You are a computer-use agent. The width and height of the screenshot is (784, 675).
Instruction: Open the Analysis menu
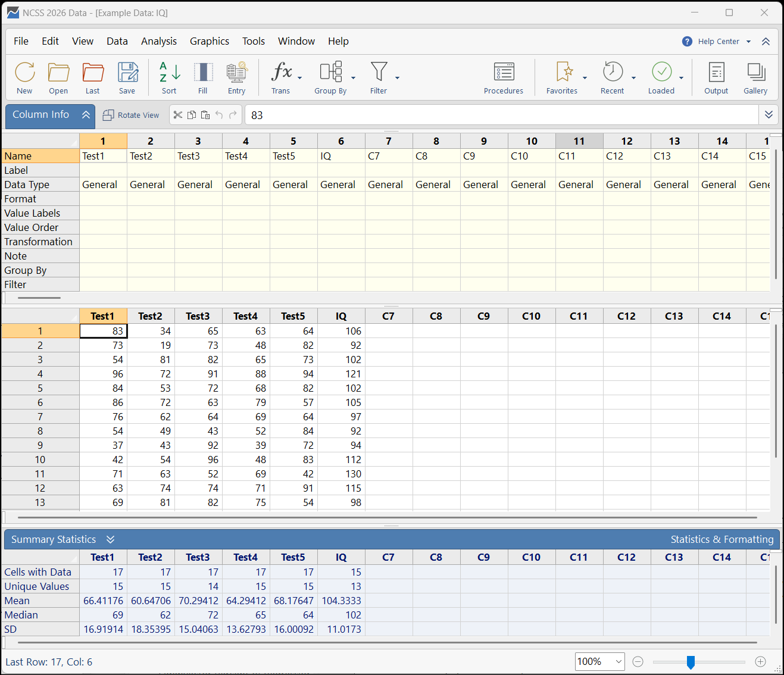pos(158,41)
